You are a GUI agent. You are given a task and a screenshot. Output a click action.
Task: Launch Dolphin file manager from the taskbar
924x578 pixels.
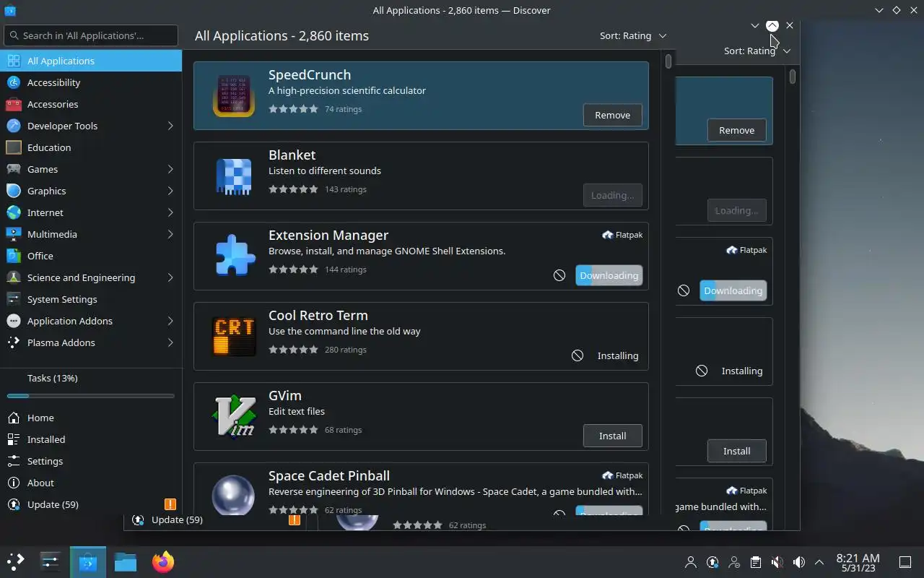pos(126,561)
